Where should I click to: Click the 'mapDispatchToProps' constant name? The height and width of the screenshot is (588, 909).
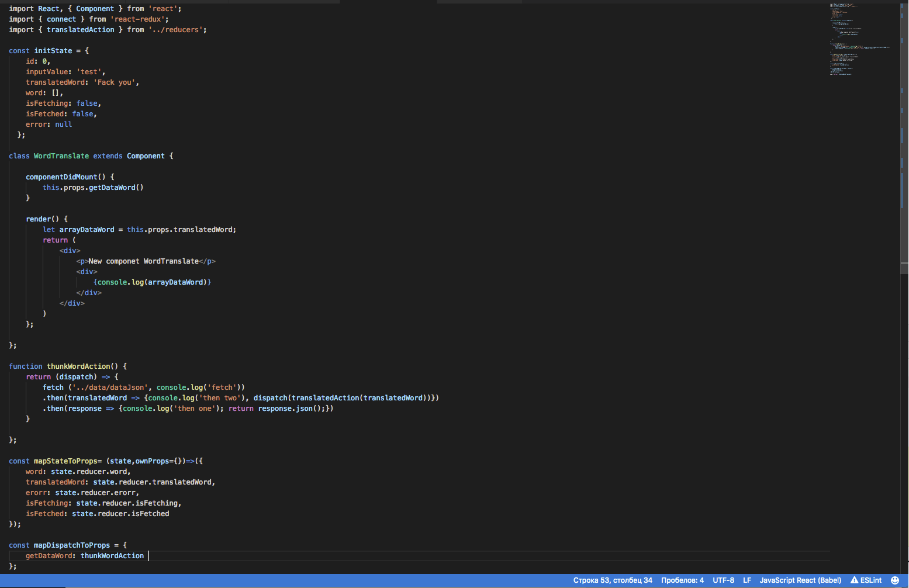72,545
